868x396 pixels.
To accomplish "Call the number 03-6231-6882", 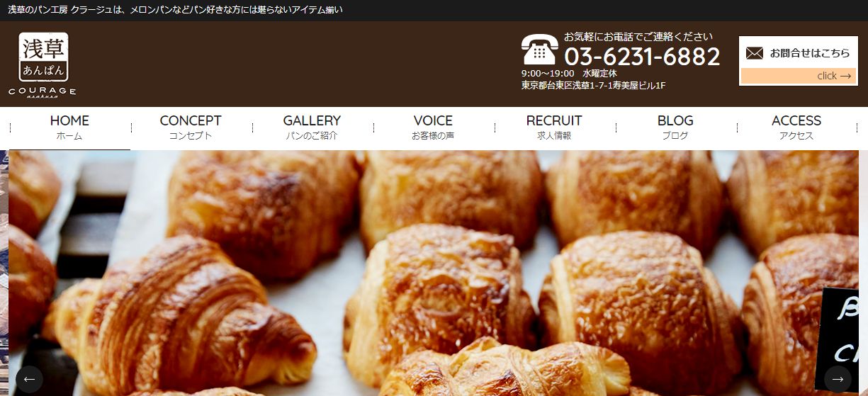I will 642,57.
